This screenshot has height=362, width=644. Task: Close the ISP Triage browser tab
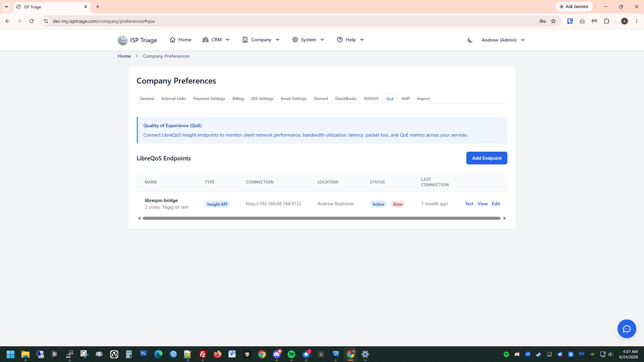(x=86, y=7)
